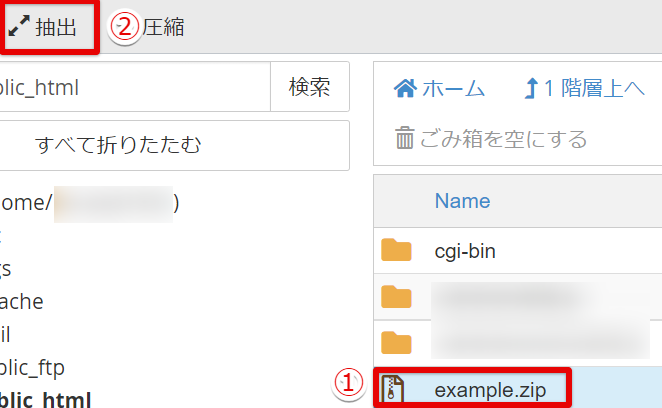Click the cgi-bin folder icon
The width and height of the screenshot is (662, 408).
[396, 250]
